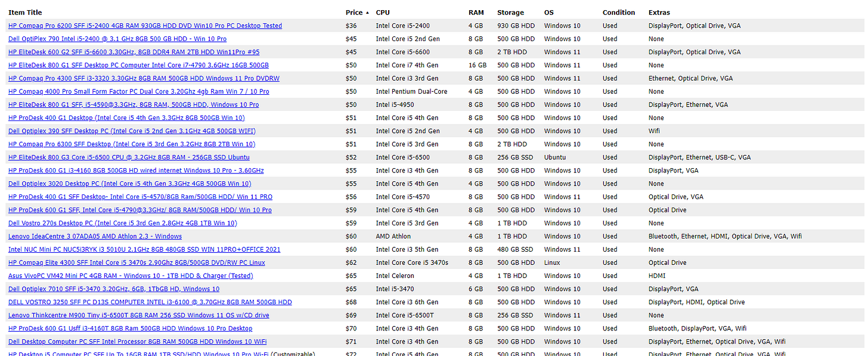Open Dell OptiPlex 790 Intel i5-2400 listing

tap(117, 39)
